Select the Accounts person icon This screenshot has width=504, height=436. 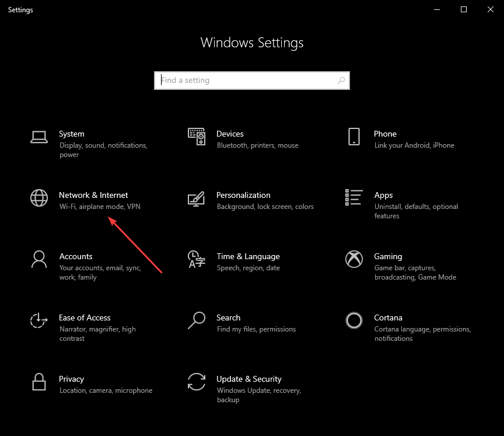[x=39, y=259]
